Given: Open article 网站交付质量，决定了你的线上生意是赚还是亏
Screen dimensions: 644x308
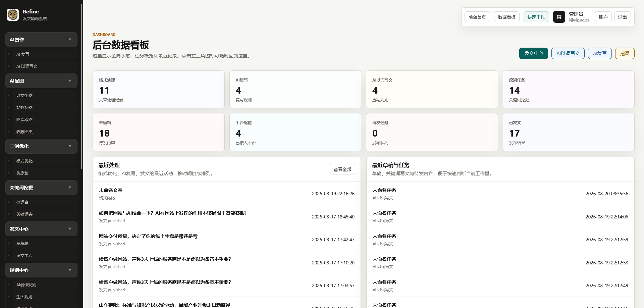Looking at the screenshot, I should 226,240.
